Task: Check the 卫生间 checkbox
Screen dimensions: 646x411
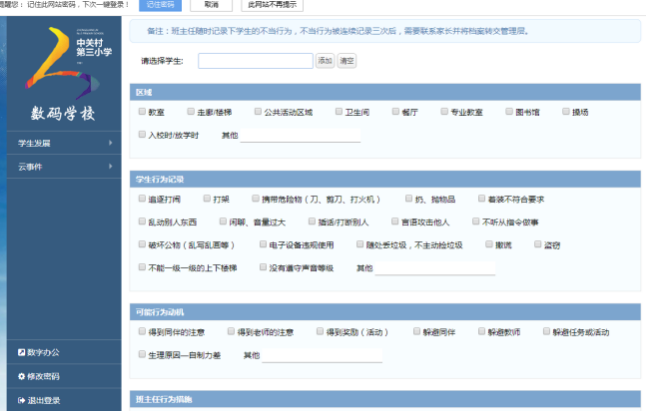Action: (x=339, y=111)
